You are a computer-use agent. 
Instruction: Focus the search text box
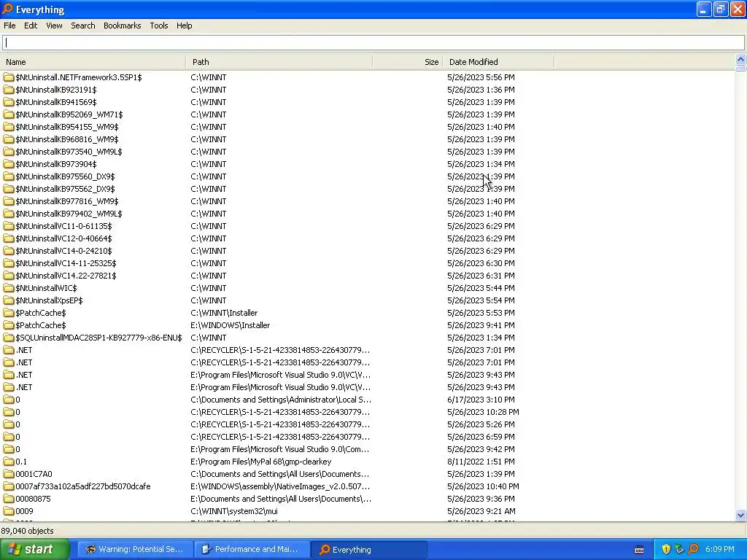click(x=373, y=43)
